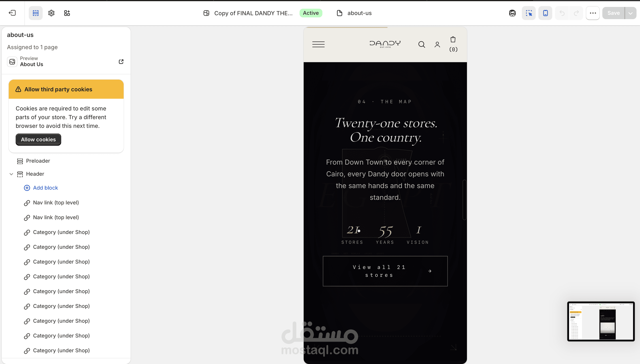This screenshot has height=364, width=640.
Task: Undo the last change
Action: [562, 13]
